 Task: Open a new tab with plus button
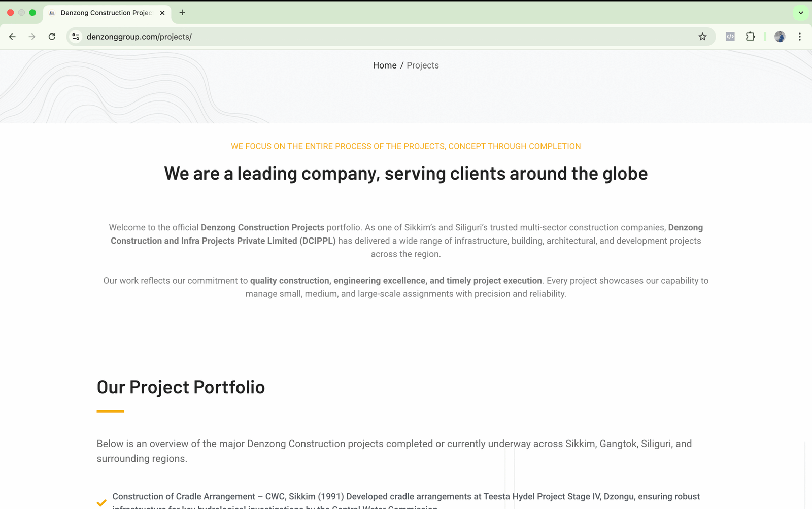pos(182,13)
